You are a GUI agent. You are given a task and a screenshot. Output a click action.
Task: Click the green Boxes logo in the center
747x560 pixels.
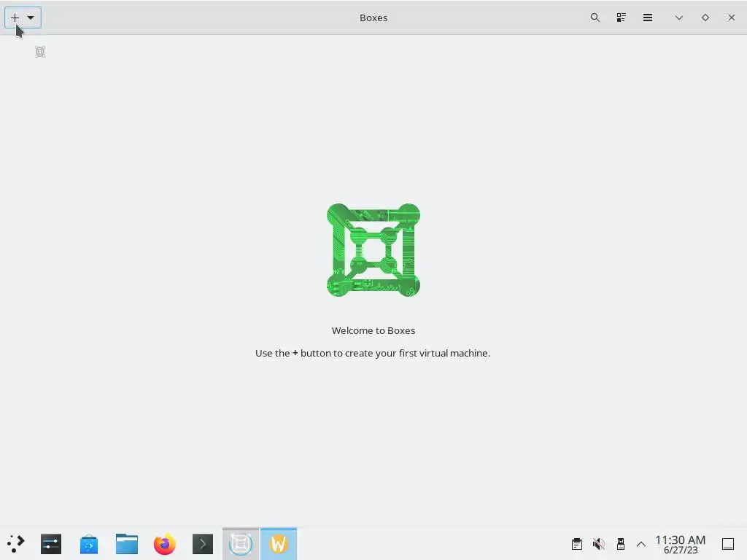click(x=373, y=250)
